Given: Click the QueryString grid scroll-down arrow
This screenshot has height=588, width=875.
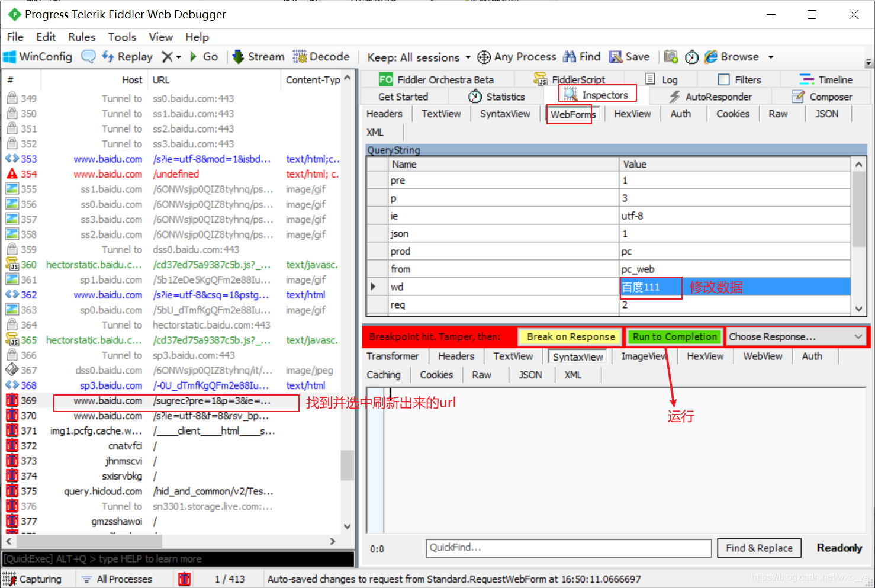Looking at the screenshot, I should click(x=859, y=309).
